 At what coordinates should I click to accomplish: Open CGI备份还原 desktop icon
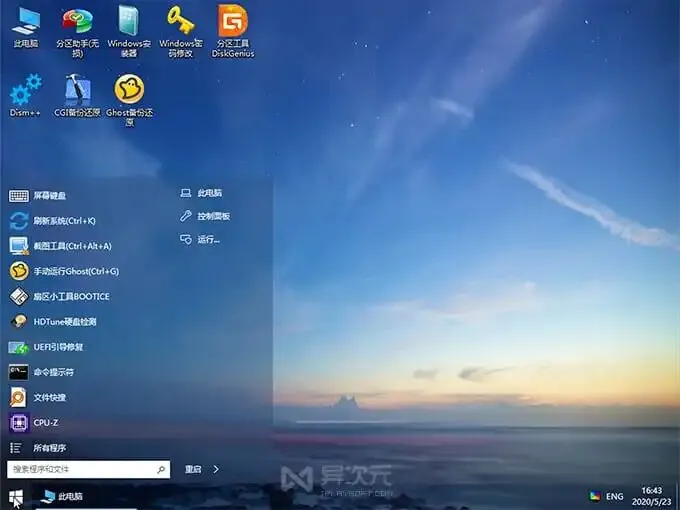(77, 95)
